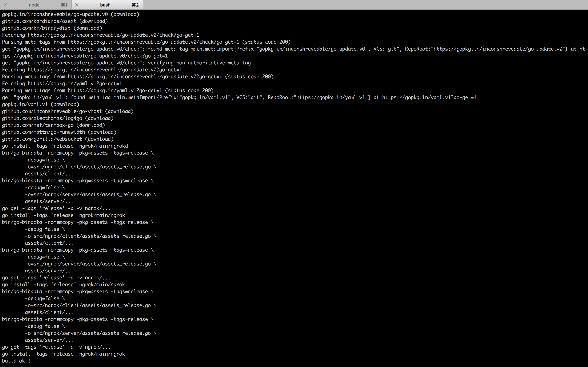The height and width of the screenshot is (367, 588).
Task: Click the ngrok/main/ngrokd install command line
Action: pos(65,146)
